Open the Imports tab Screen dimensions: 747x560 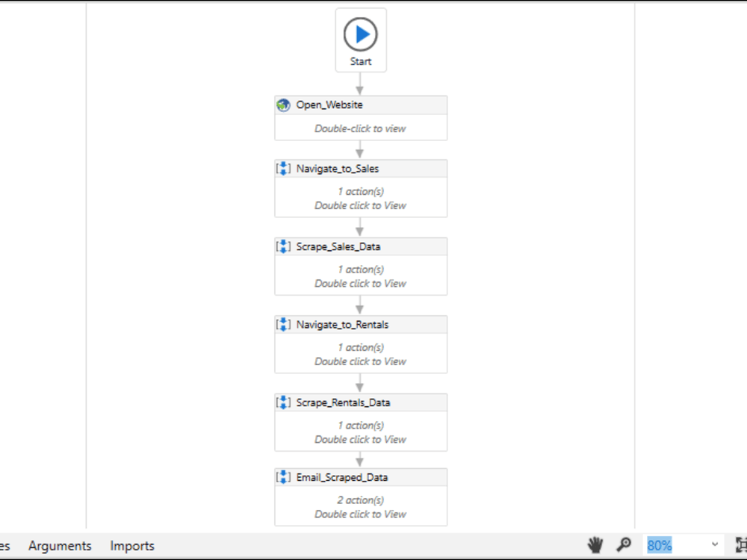pos(131,546)
